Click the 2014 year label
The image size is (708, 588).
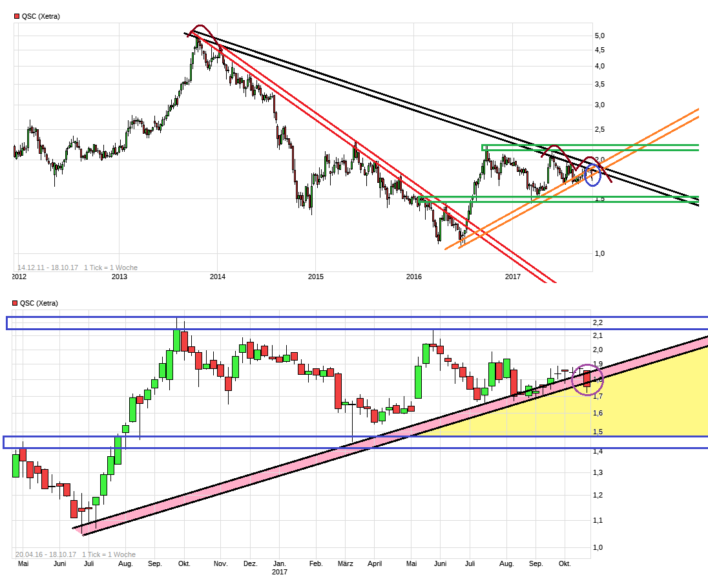tap(218, 277)
